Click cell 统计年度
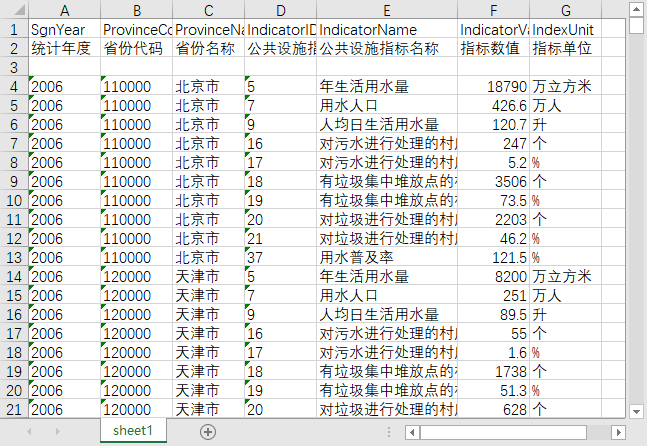The height and width of the screenshot is (446, 647). click(64, 48)
